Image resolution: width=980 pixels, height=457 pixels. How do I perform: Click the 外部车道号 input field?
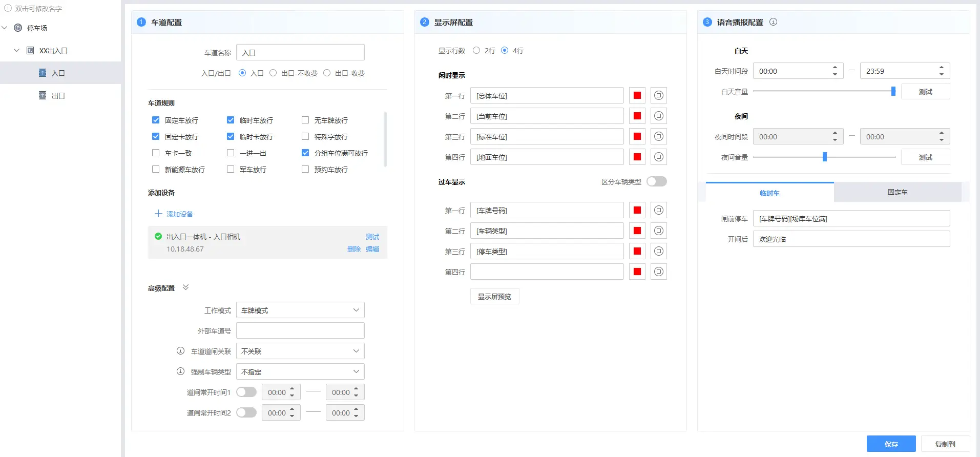coord(300,331)
